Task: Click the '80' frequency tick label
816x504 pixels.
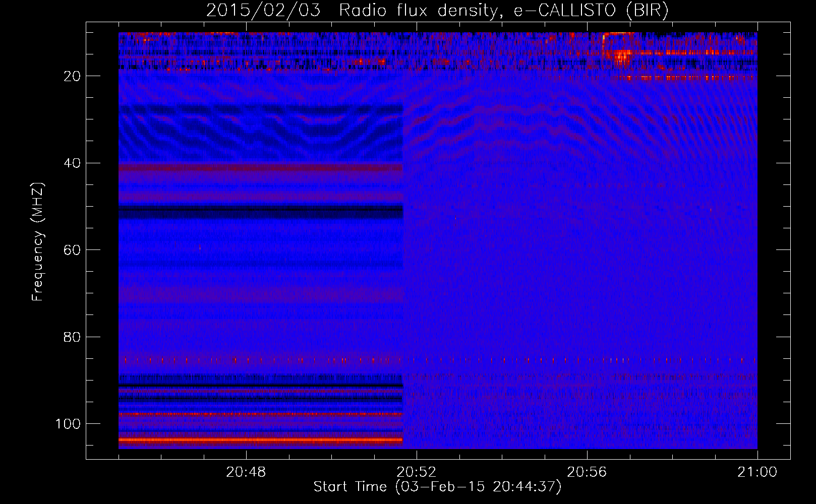Action: click(x=73, y=337)
